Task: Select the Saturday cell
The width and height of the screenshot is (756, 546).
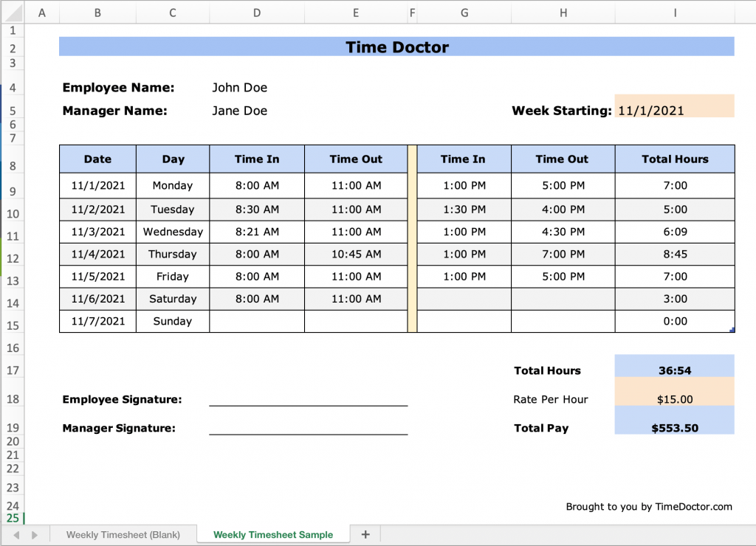Action: [x=173, y=299]
